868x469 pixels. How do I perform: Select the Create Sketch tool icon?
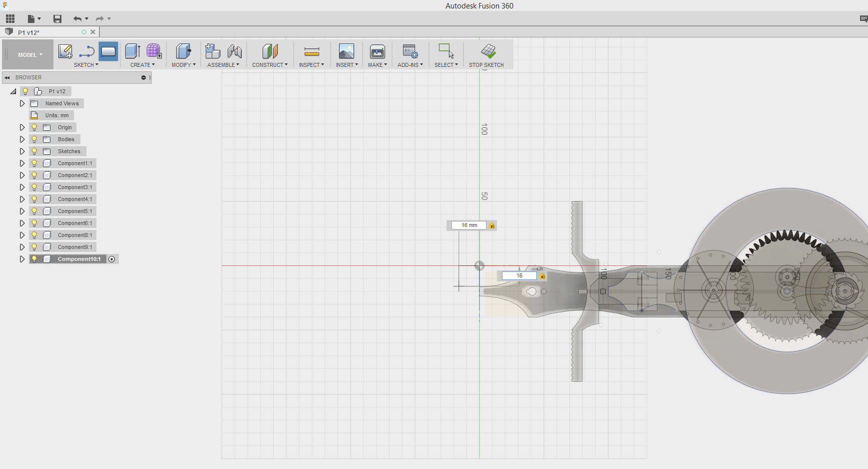pos(65,51)
